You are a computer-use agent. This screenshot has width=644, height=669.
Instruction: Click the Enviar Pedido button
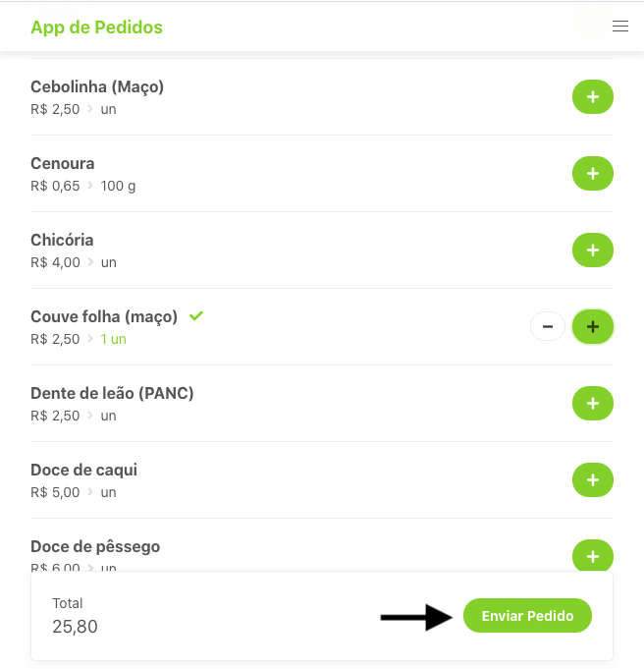pos(527,616)
